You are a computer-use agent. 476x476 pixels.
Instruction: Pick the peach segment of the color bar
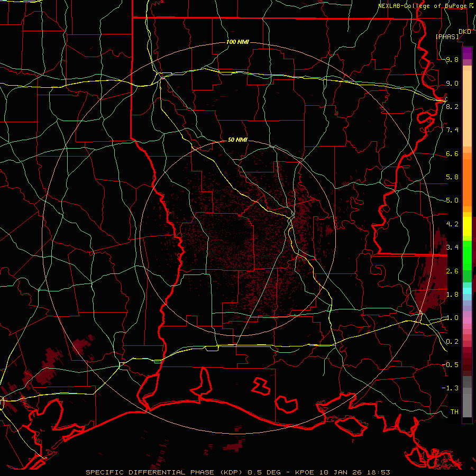[x=467, y=108]
